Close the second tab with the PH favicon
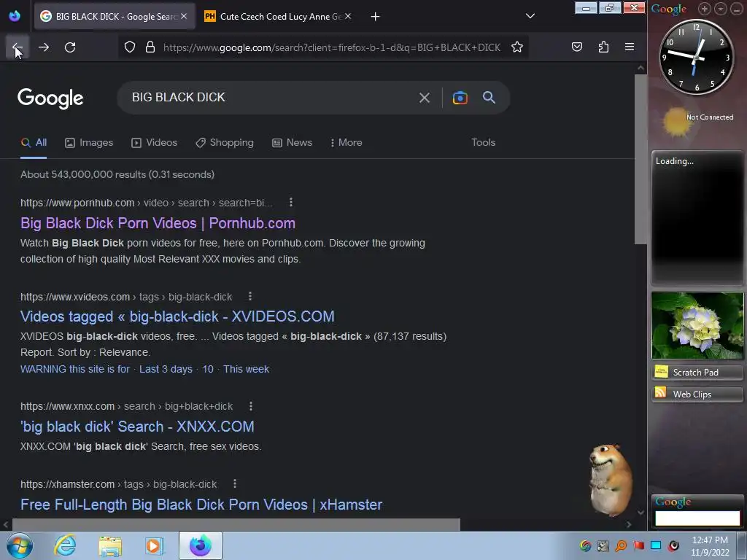The image size is (747, 560). coord(348,16)
